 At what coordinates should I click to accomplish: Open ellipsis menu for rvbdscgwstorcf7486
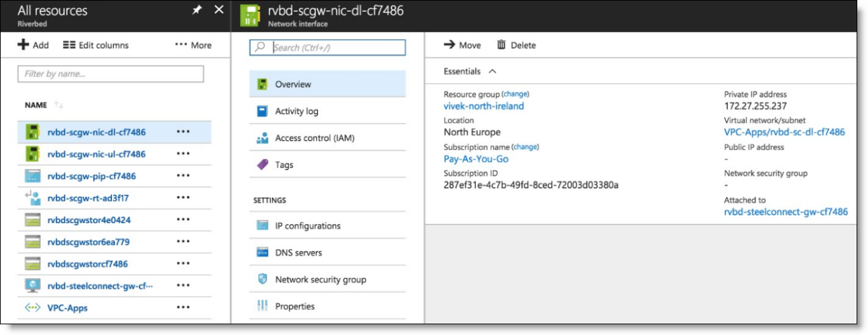click(184, 264)
